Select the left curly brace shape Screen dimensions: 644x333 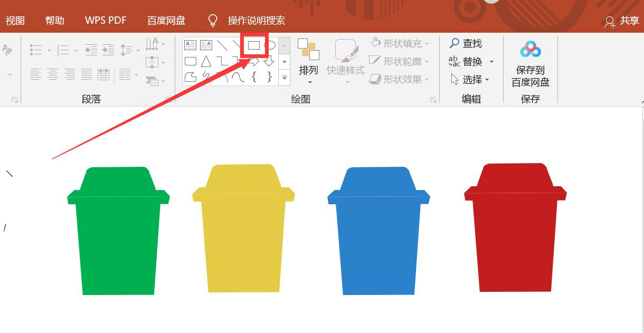click(254, 77)
